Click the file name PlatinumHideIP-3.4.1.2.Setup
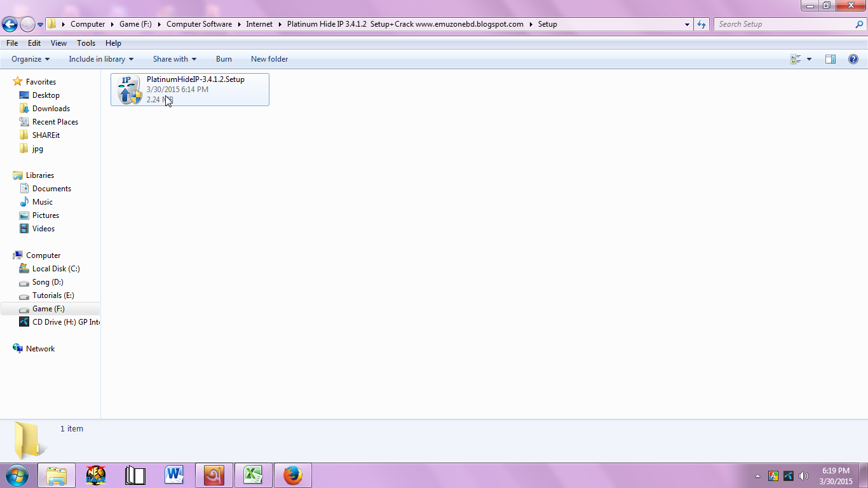 coord(196,79)
